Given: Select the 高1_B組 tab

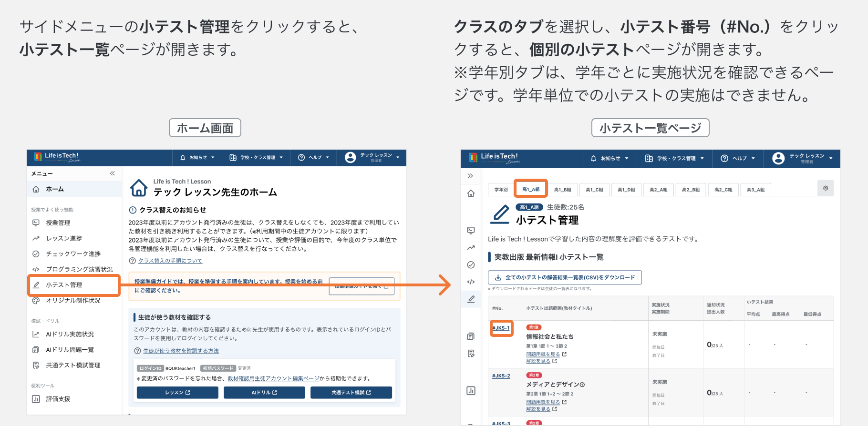Looking at the screenshot, I should pos(562,190).
